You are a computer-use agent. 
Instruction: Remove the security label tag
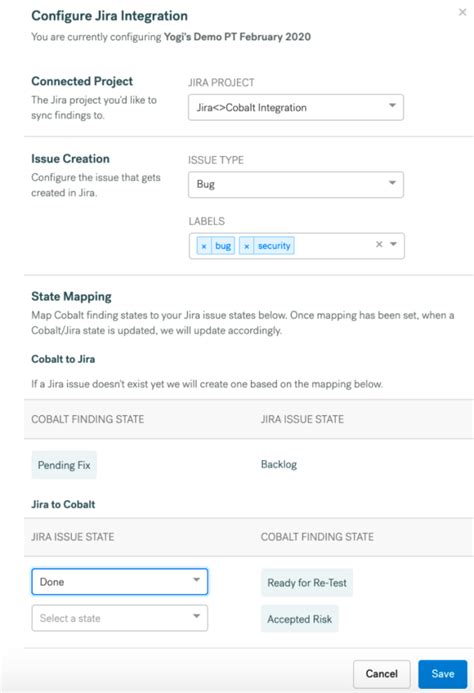(247, 246)
